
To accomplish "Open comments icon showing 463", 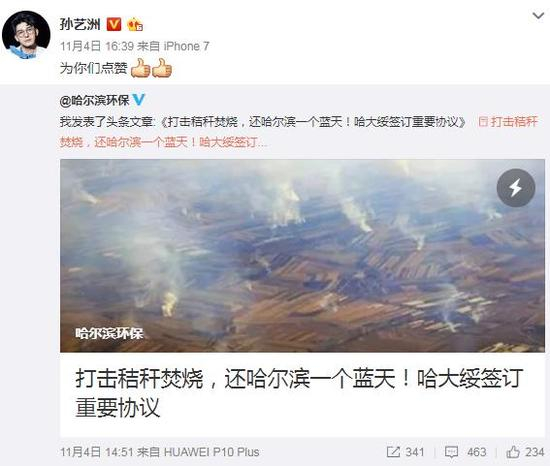I will click(465, 452).
